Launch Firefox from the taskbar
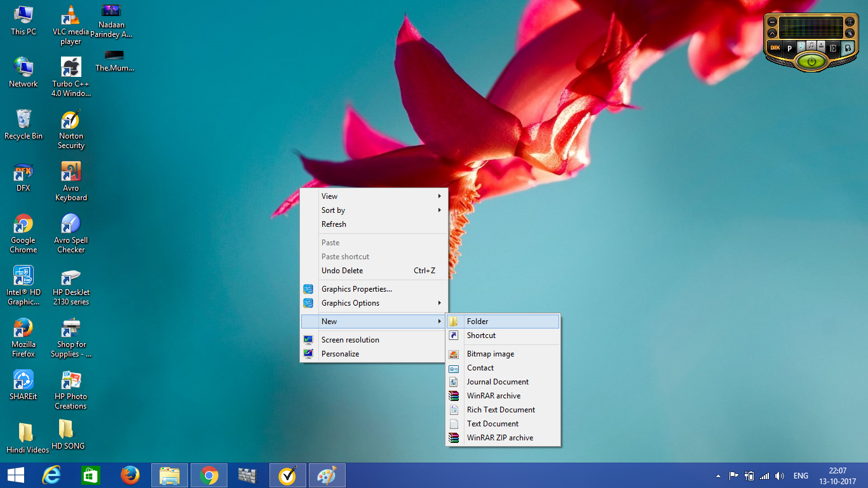868x488 pixels. [x=130, y=475]
